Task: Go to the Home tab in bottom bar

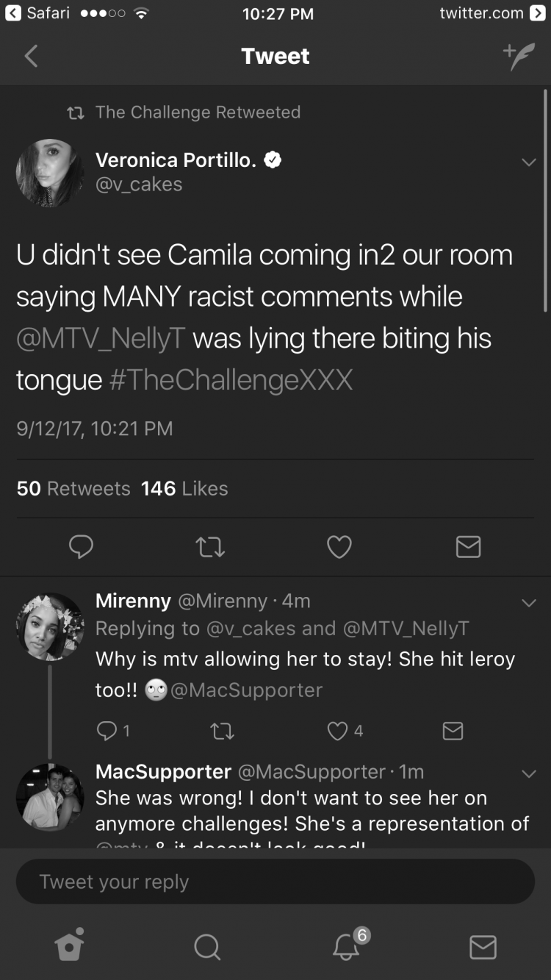Action: (x=70, y=945)
